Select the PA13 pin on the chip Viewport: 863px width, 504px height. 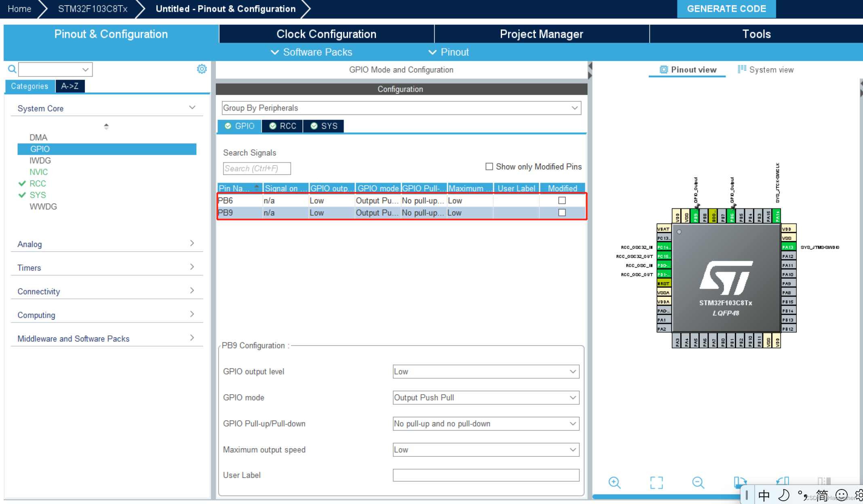point(788,247)
